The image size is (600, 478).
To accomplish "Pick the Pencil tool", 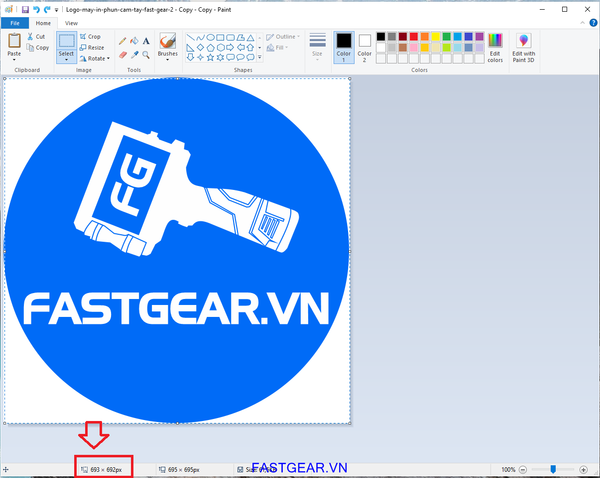I will click(122, 41).
